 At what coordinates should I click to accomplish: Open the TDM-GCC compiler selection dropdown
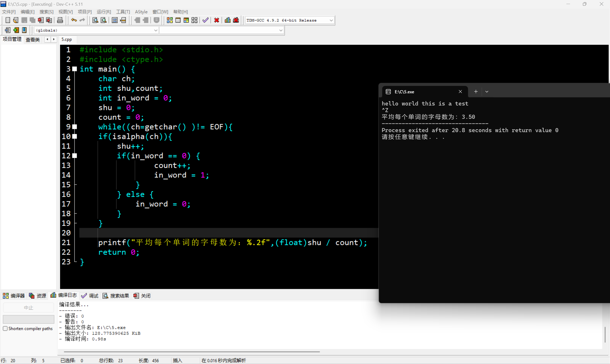pyautogui.click(x=331, y=20)
